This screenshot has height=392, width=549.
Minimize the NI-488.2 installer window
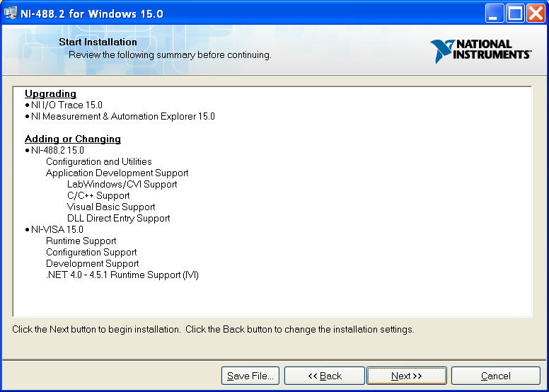pyautogui.click(x=495, y=13)
